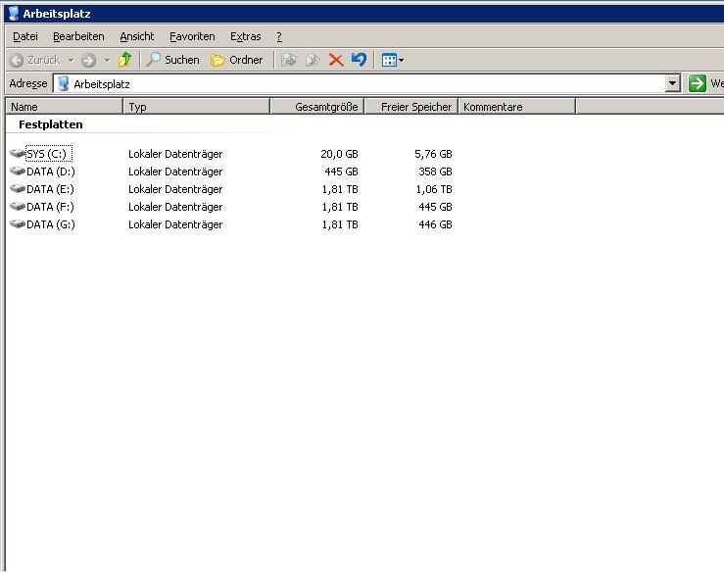Select drive DATA (E:) icon
Image resolution: width=724 pixels, height=588 pixels.
(x=18, y=188)
